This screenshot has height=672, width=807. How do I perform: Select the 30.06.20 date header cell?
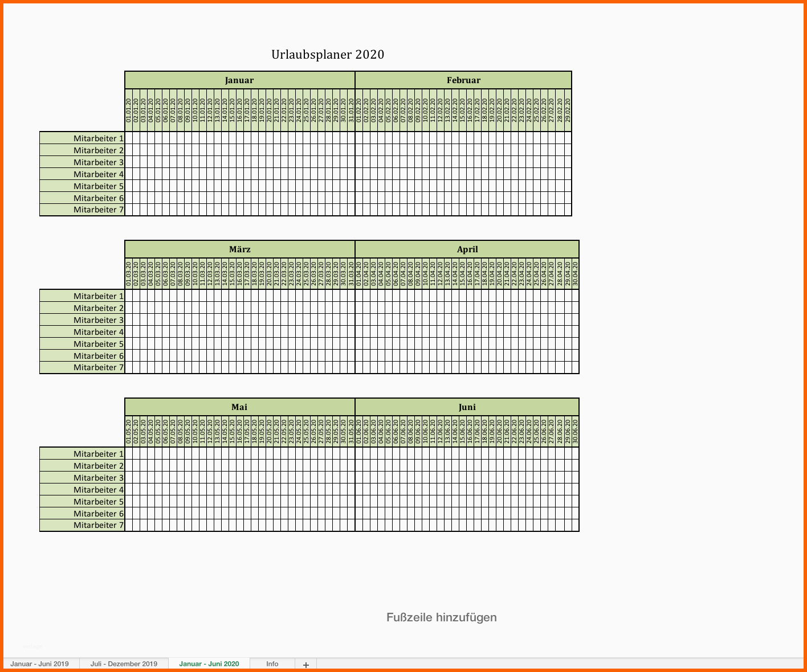point(575,431)
